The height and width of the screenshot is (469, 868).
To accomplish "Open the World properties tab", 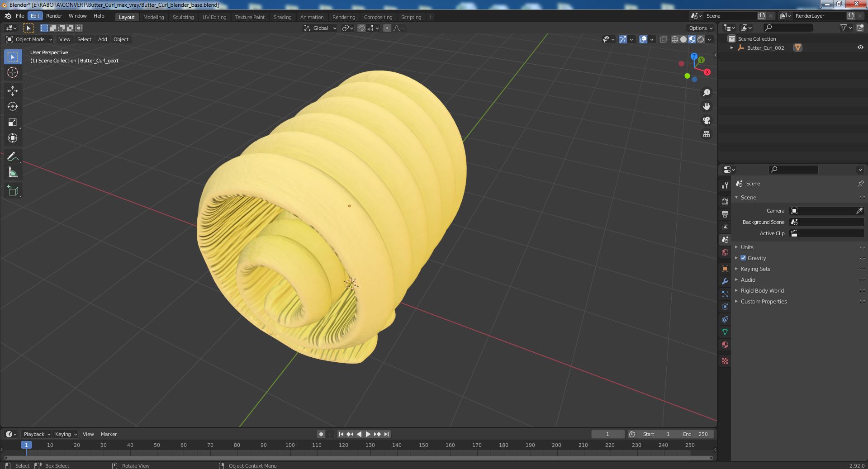I will pyautogui.click(x=725, y=252).
